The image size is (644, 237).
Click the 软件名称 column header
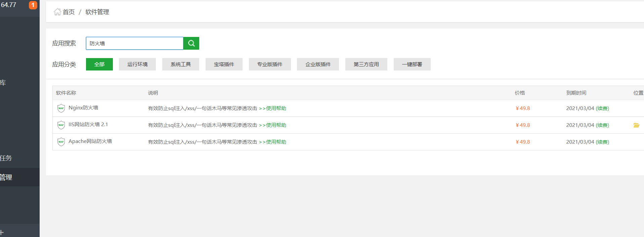[x=66, y=93]
